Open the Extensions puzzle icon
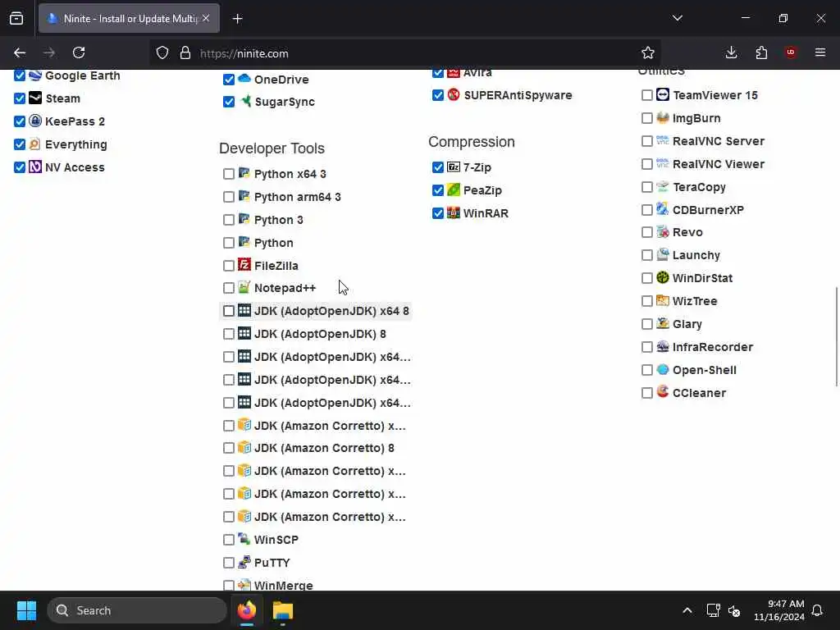The image size is (840, 630). (761, 52)
